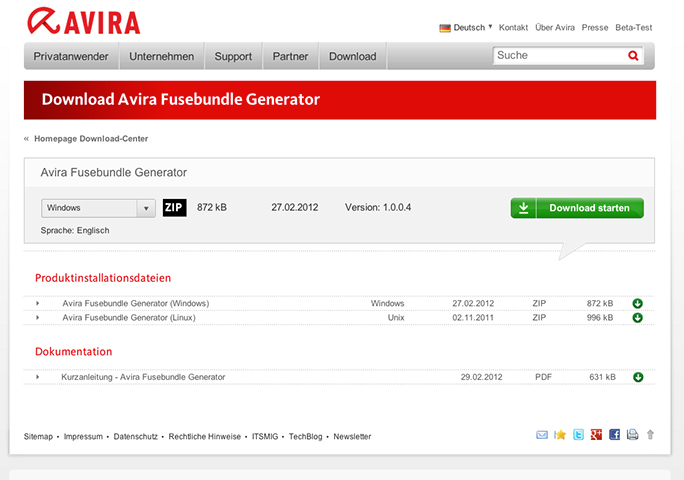
Task: Open the Partner menu
Action: coord(291,56)
